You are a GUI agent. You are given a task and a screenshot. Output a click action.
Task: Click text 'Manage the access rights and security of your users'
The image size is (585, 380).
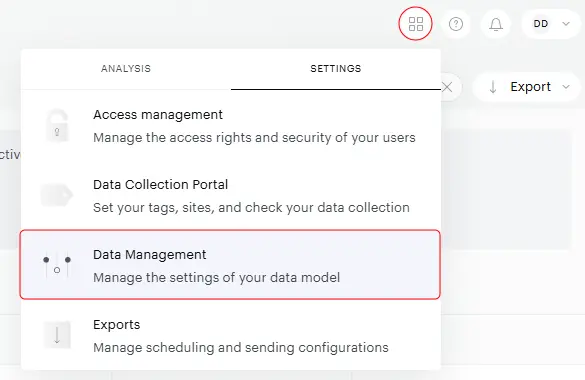254,138
